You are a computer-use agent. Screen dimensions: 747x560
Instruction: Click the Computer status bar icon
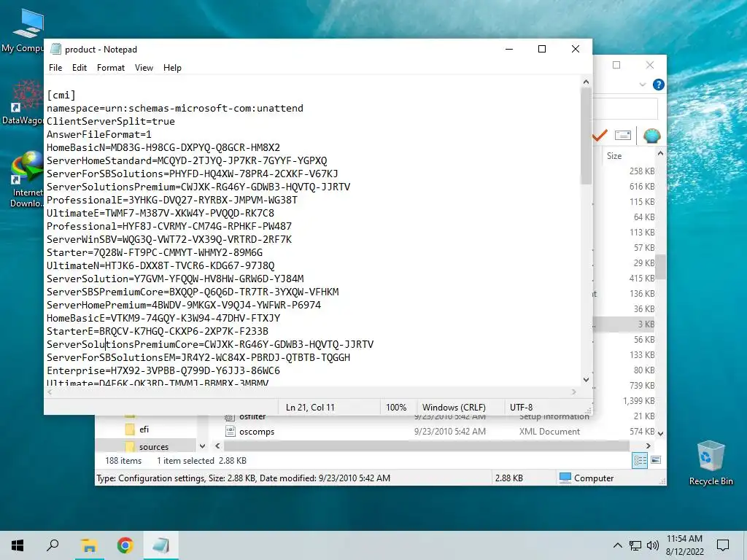click(x=565, y=478)
